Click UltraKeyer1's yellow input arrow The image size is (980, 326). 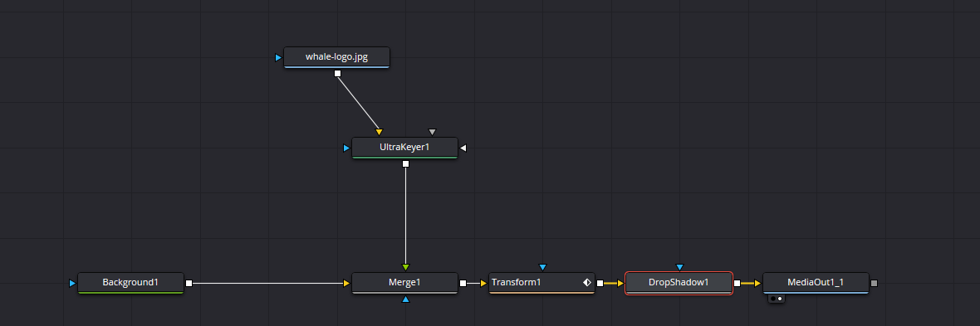379,133
